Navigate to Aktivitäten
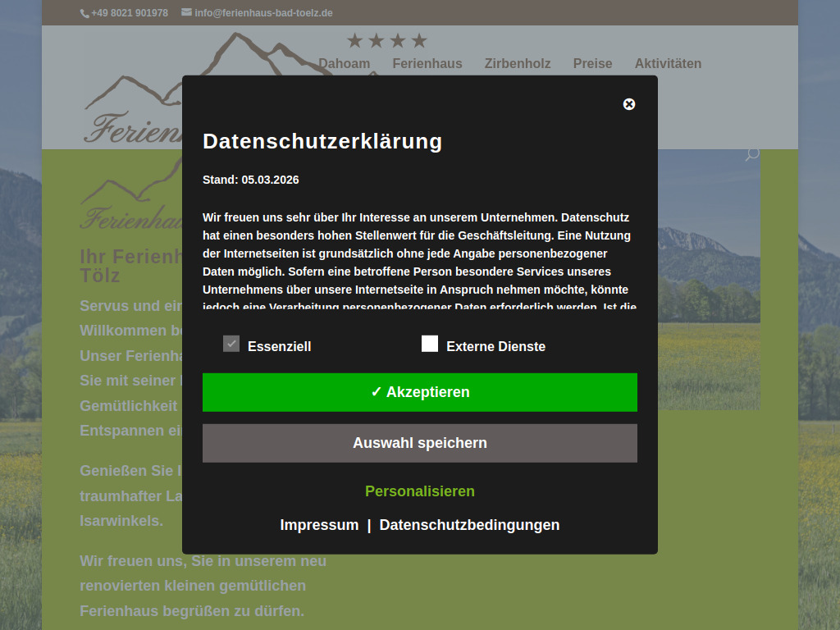 click(668, 63)
